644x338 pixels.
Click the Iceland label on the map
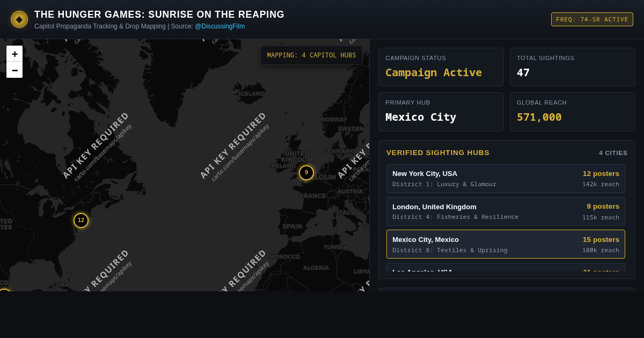point(252,94)
